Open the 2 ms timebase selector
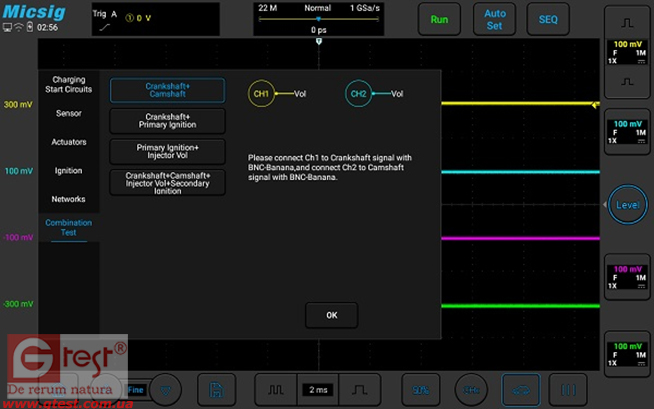 pyautogui.click(x=318, y=388)
